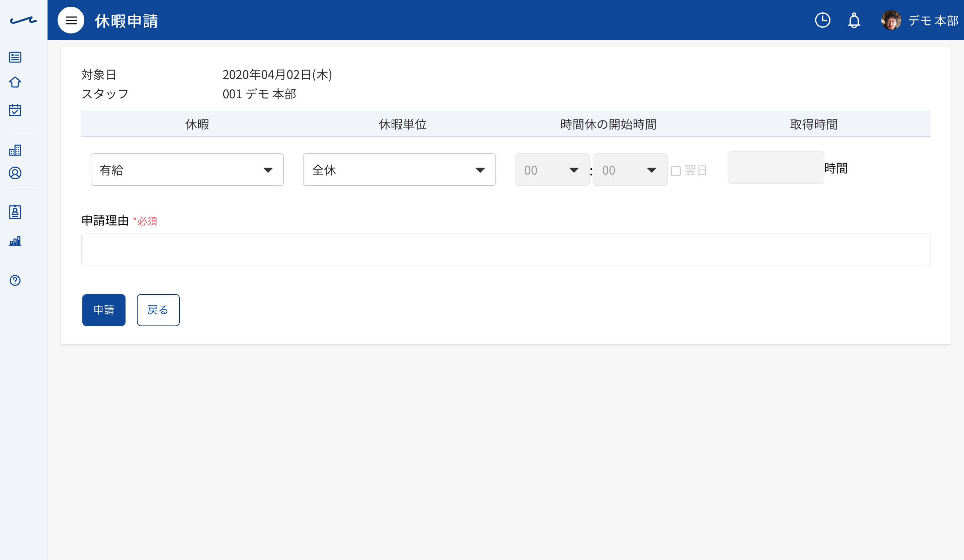The height and width of the screenshot is (560, 964).
Task: Click the 対象日 label
Action: (99, 75)
